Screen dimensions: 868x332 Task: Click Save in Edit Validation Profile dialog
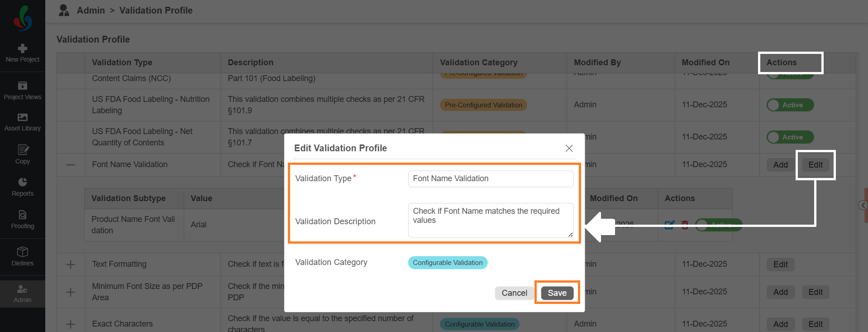(x=557, y=293)
